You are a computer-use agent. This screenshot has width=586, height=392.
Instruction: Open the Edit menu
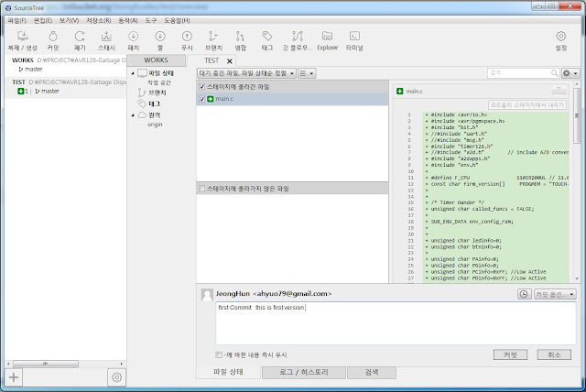[43, 20]
